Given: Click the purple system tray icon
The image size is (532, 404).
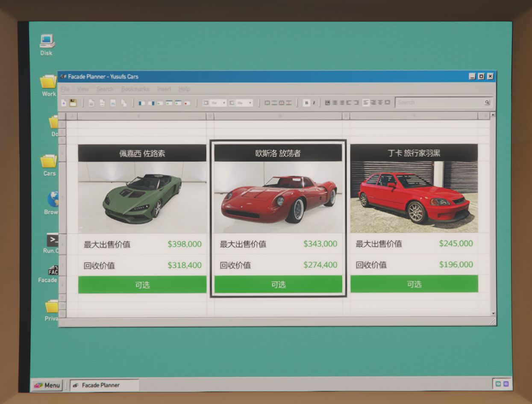Looking at the screenshot, I should pos(506,384).
